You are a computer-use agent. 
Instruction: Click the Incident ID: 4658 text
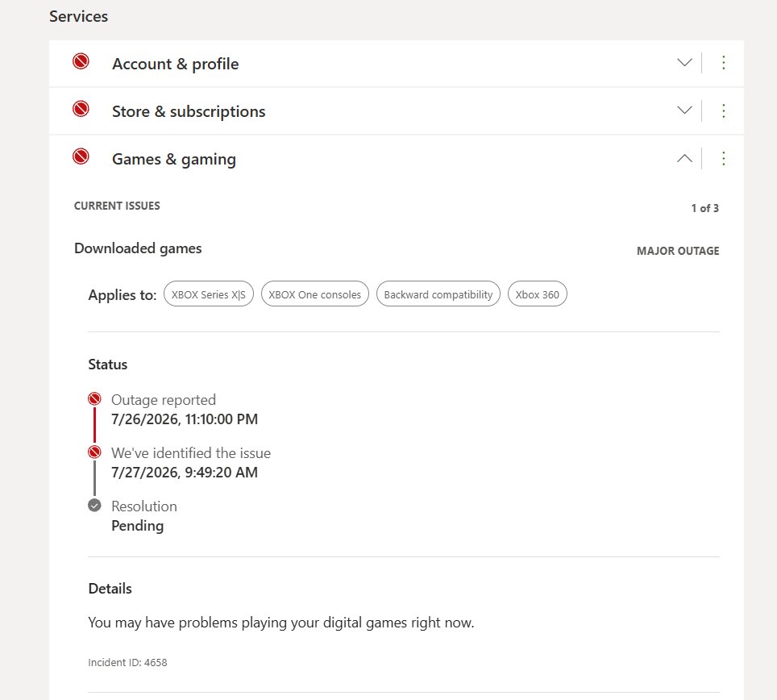click(x=127, y=662)
